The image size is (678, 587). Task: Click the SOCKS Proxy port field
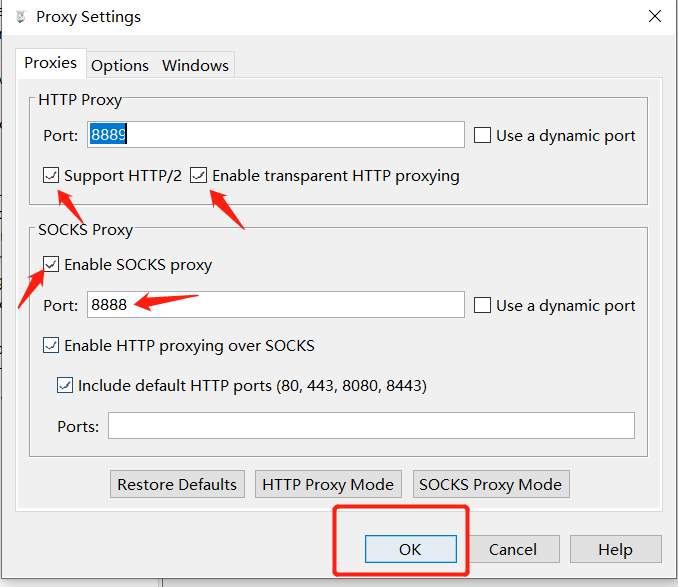pos(276,305)
